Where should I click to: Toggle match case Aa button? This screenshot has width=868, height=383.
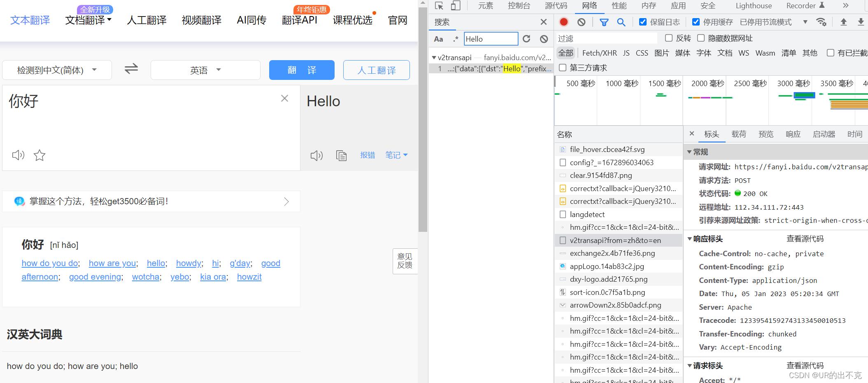pos(439,39)
